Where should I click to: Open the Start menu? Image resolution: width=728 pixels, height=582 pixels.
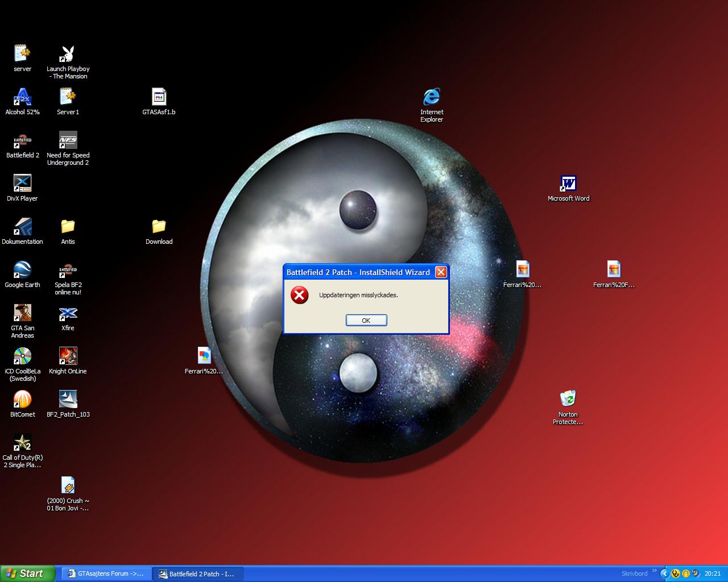28,573
